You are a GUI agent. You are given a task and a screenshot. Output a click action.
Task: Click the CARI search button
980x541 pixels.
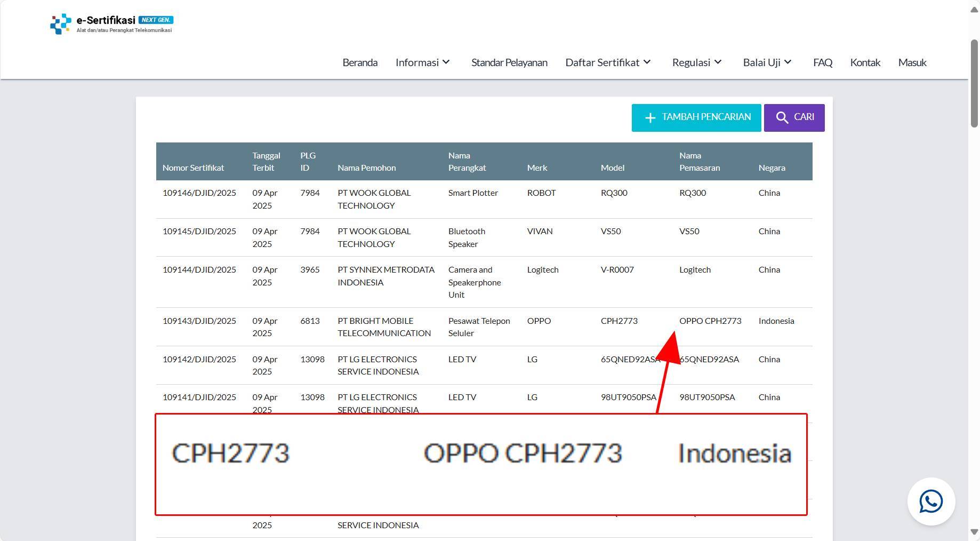[x=794, y=117]
